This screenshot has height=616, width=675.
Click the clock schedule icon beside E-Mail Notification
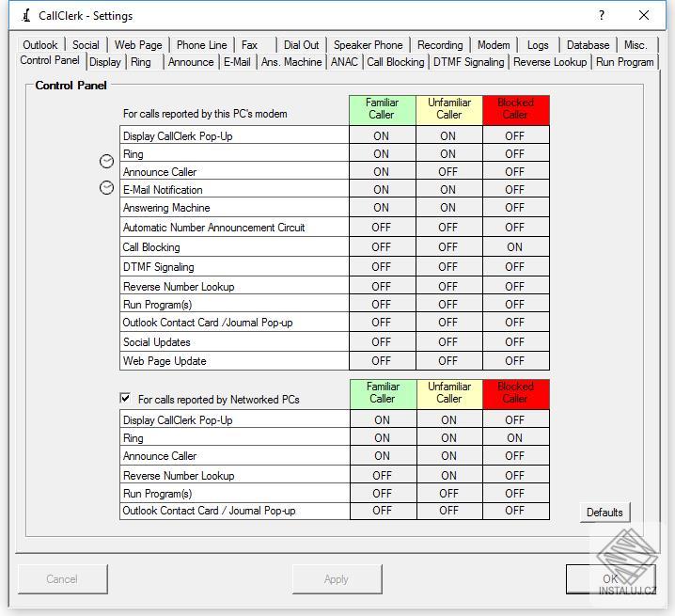click(x=106, y=188)
